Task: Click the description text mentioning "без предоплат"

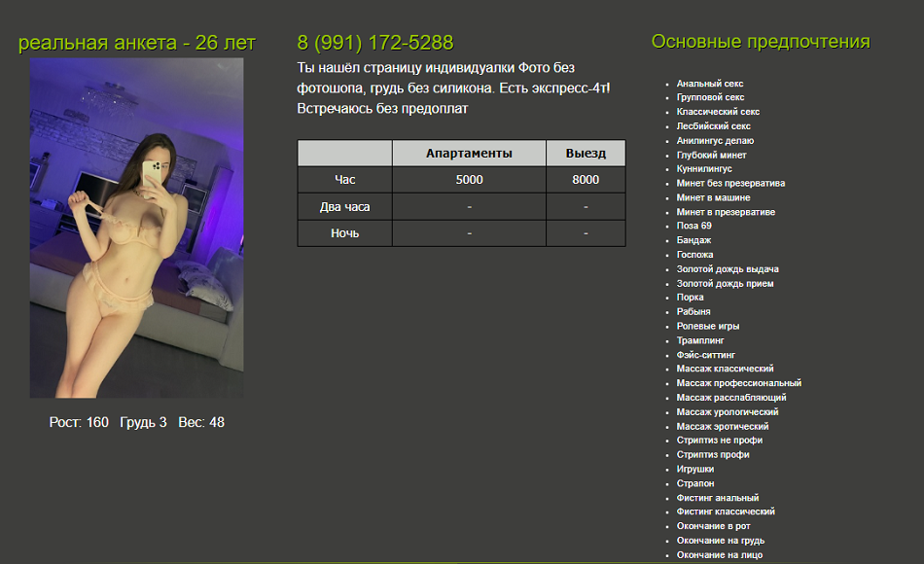Action: coord(382,109)
